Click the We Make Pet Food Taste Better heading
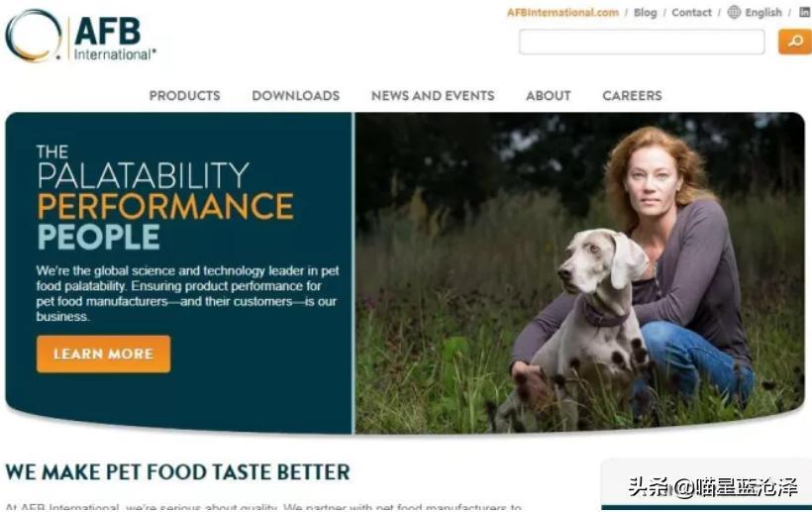The width and height of the screenshot is (812, 512). 177,472
